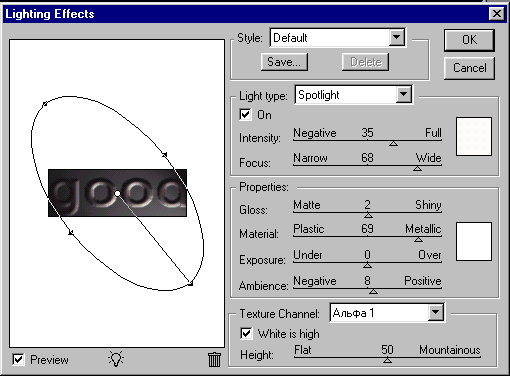Click the Cancel button
This screenshot has height=376, width=510.
pos(469,68)
